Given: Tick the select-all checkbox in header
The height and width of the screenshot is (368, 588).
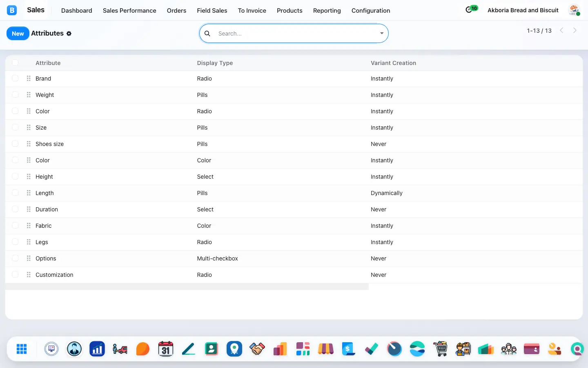Looking at the screenshot, I should pyautogui.click(x=15, y=63).
